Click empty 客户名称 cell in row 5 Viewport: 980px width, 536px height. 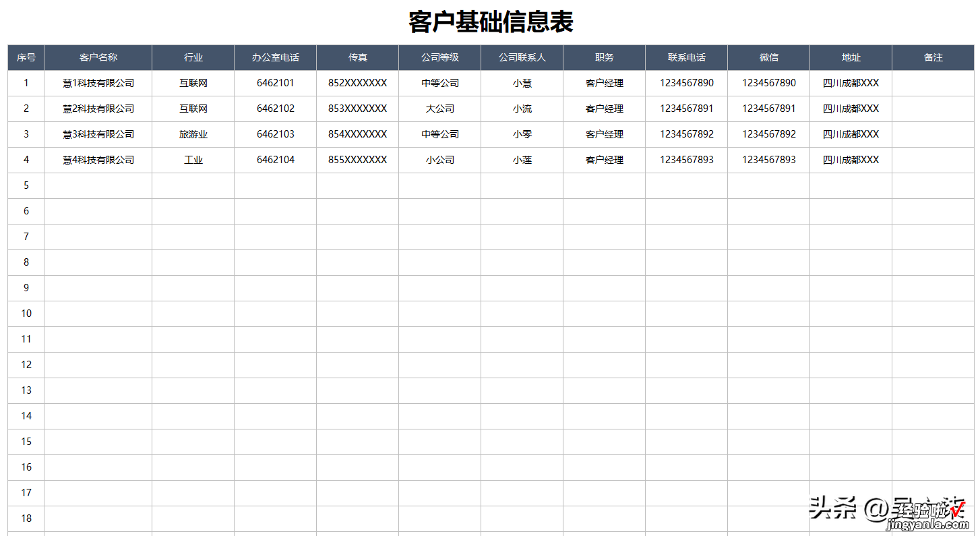(x=98, y=185)
